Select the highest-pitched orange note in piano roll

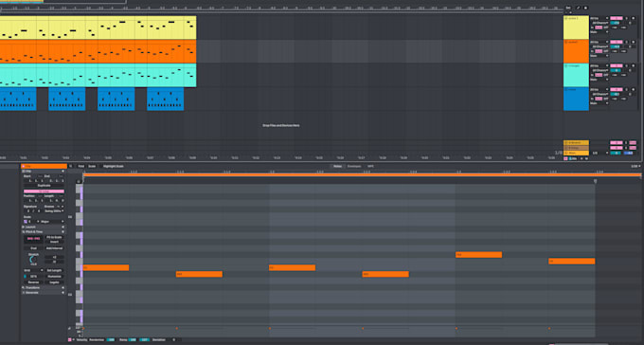[x=479, y=255]
